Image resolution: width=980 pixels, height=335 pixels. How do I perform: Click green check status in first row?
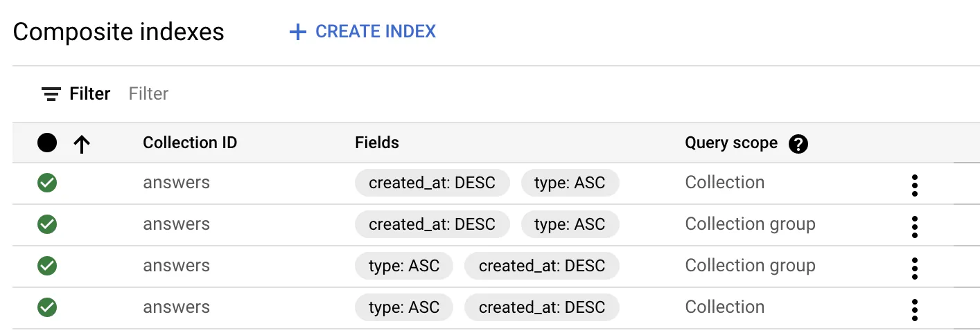click(x=47, y=183)
